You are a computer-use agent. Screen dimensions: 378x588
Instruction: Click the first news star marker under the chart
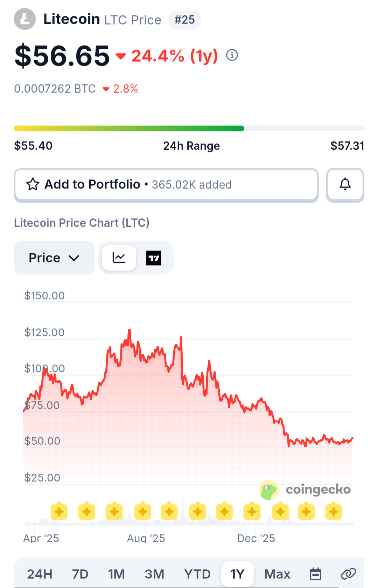(59, 511)
